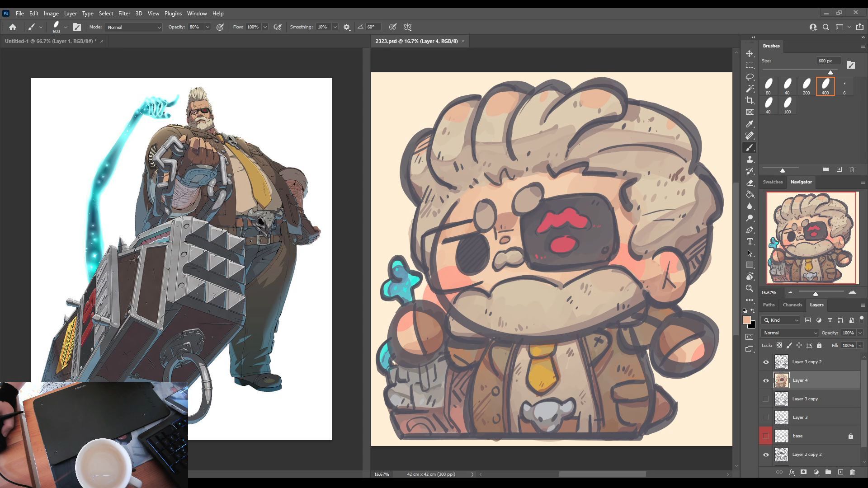Delete layer with Layers panel trash icon

coord(852,472)
